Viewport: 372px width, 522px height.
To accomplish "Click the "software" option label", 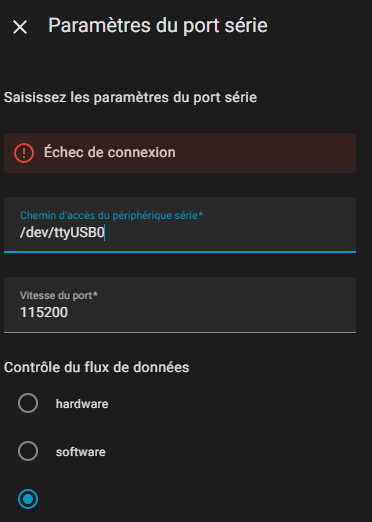I will [x=81, y=452].
